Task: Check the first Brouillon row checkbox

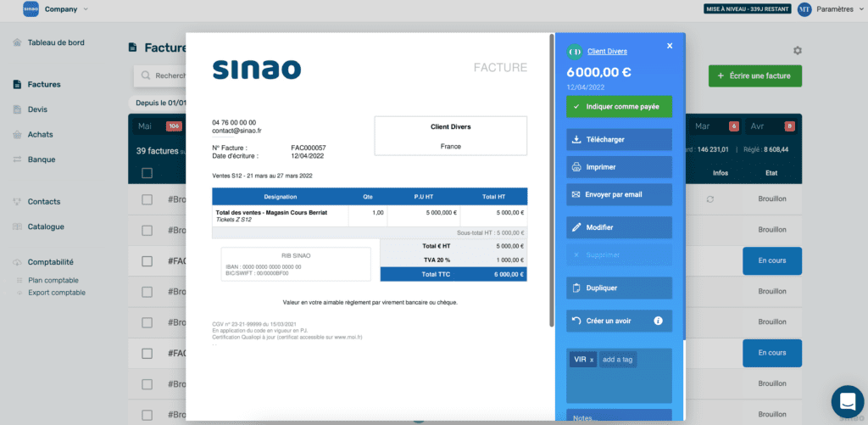Action: point(147,199)
